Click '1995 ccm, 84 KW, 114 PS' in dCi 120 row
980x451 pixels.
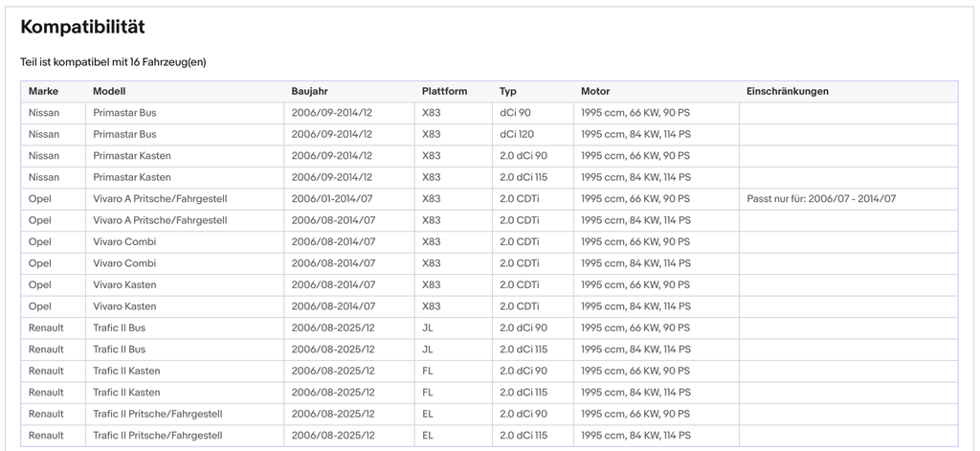click(636, 134)
